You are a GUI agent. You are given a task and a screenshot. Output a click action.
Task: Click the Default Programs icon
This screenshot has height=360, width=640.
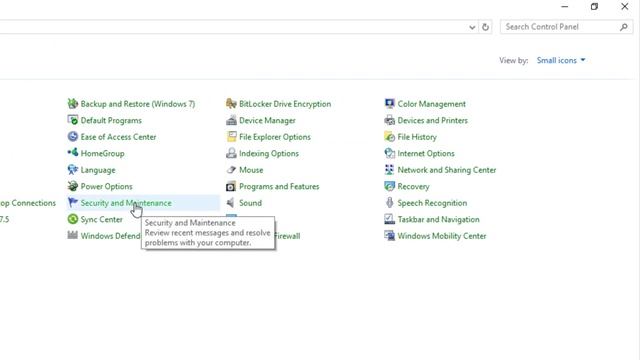tap(73, 120)
